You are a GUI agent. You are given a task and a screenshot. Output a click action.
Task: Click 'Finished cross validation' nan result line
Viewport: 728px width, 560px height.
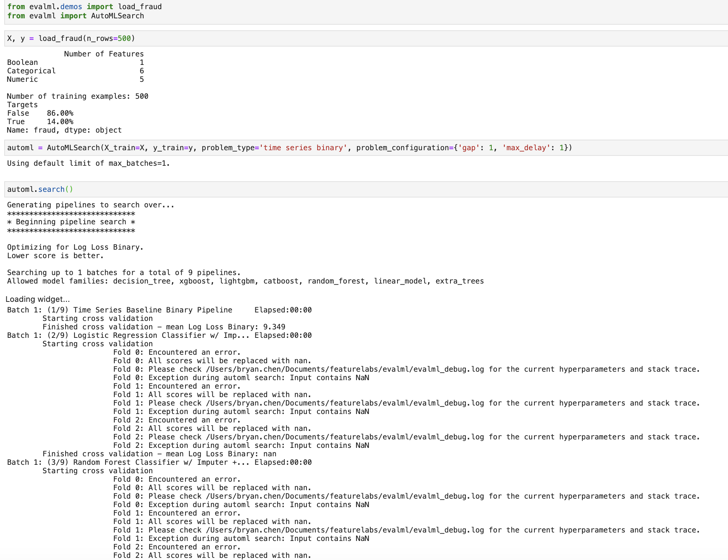(x=159, y=454)
